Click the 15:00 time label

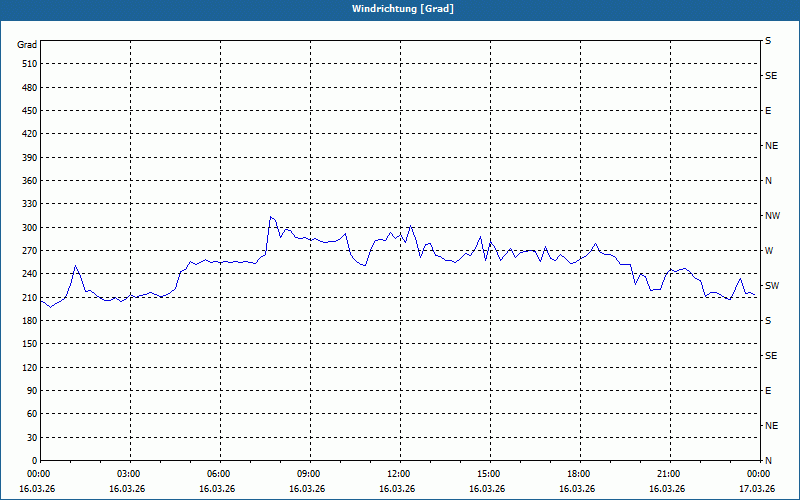[490, 474]
